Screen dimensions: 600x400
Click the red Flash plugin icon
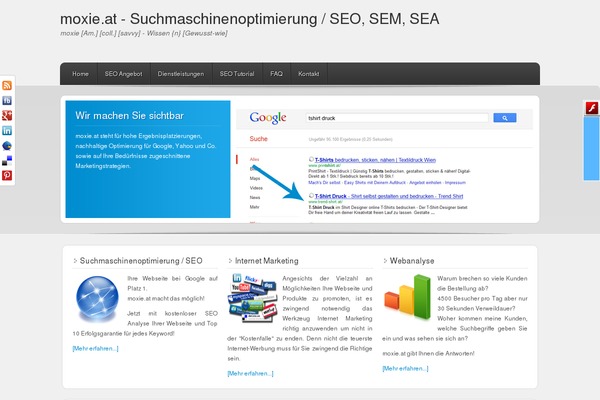click(592, 108)
